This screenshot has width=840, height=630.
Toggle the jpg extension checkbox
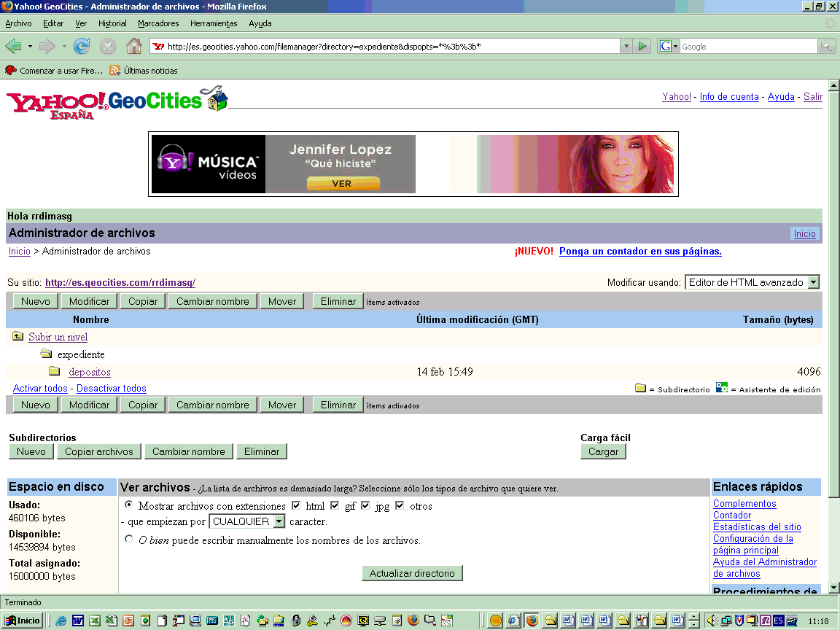pyautogui.click(x=365, y=505)
